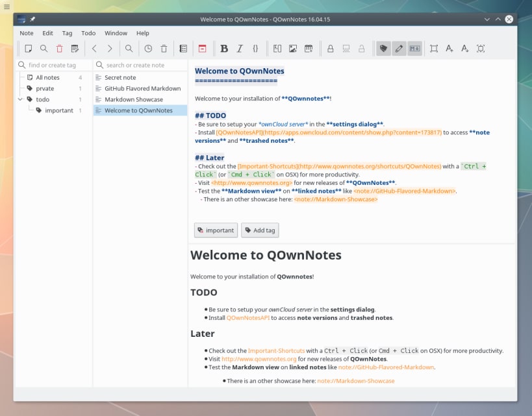Collapse the todo tag branch
The image size is (532, 416).
pyautogui.click(x=20, y=99)
